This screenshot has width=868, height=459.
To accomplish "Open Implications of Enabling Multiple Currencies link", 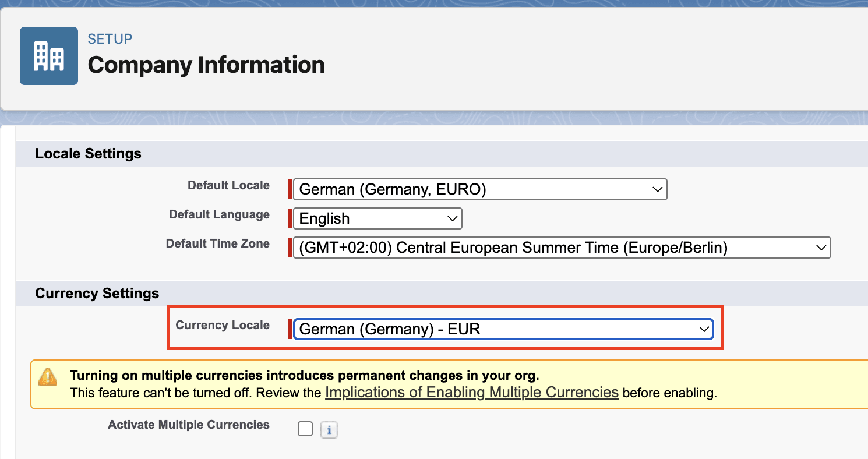I will [x=472, y=393].
